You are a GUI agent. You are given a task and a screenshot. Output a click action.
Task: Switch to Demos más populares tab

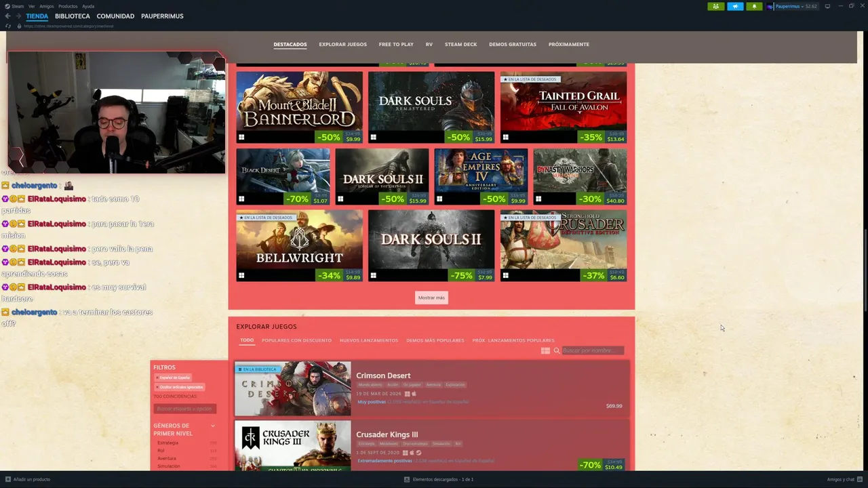tap(435, 340)
